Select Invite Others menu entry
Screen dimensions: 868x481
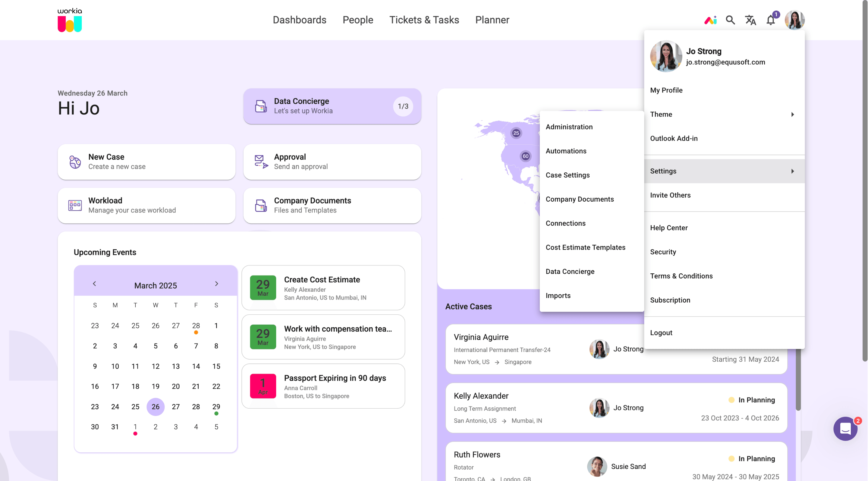tap(724, 195)
